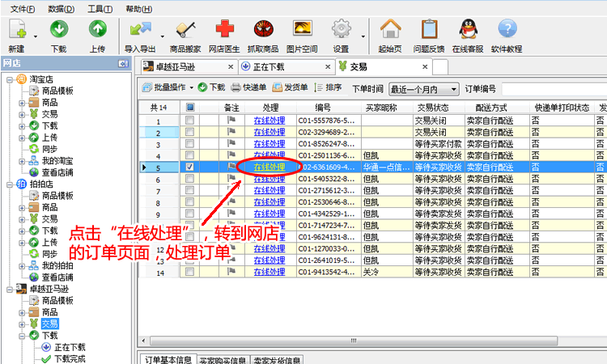Click the 快递单 printer button
The height and width of the screenshot is (364, 607).
248,88
